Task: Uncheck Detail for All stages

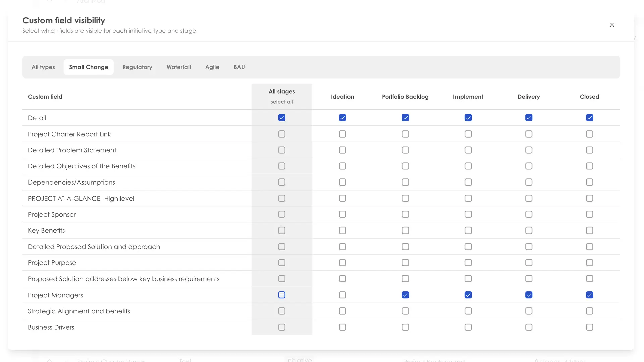Action: (282, 118)
